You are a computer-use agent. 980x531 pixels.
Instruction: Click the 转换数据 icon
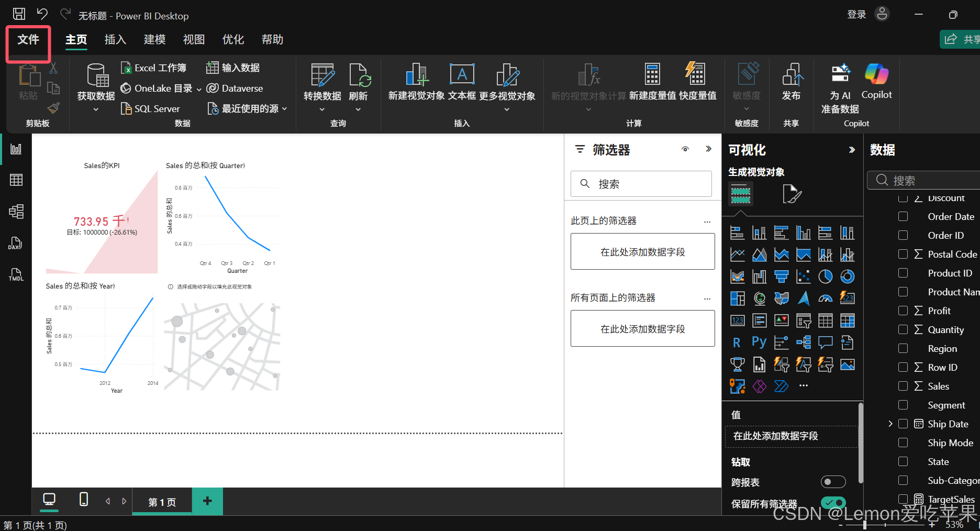tap(322, 75)
